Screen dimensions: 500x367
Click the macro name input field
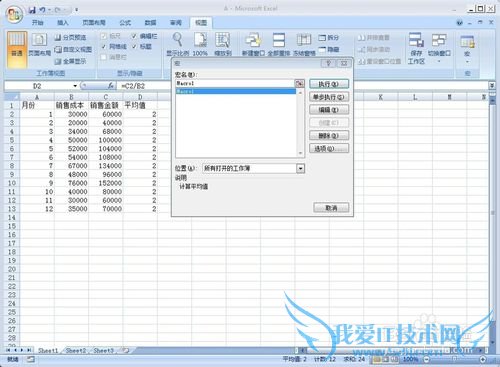[235, 83]
